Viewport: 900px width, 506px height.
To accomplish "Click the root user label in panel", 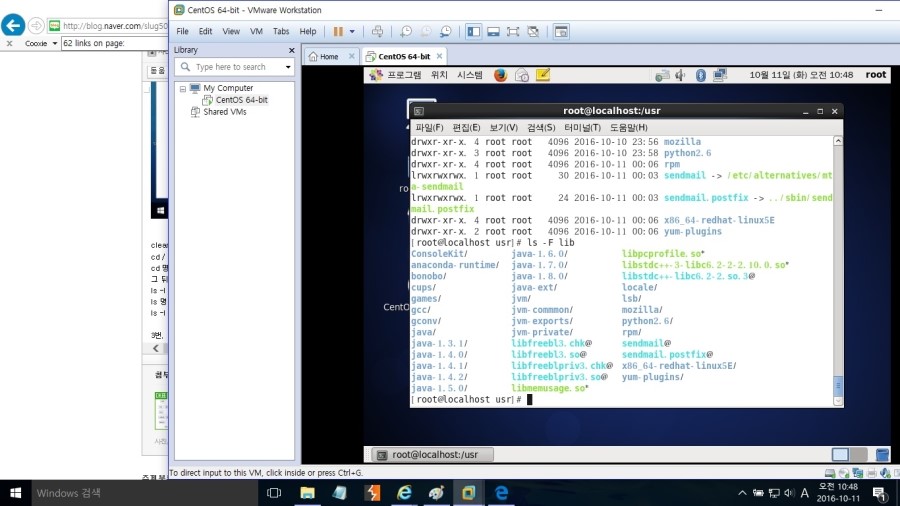I will (x=876, y=75).
